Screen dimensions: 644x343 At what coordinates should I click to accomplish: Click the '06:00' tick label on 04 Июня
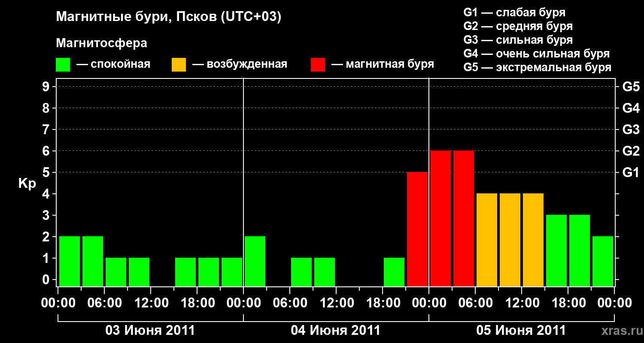click(x=290, y=303)
